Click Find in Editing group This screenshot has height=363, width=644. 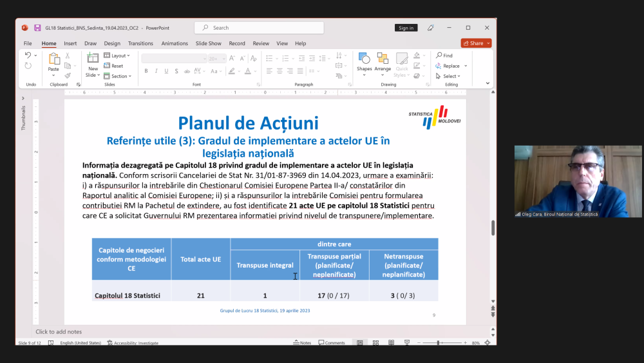(x=444, y=55)
